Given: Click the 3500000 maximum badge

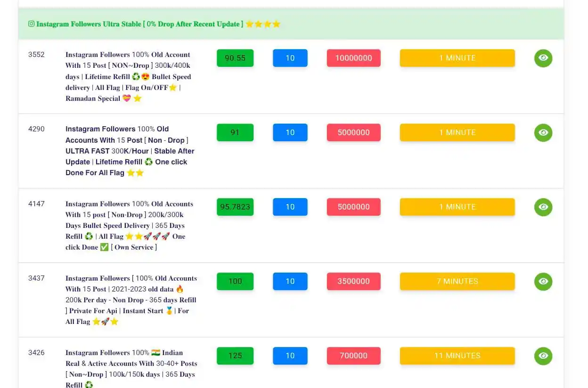Looking at the screenshot, I should pyautogui.click(x=354, y=281).
